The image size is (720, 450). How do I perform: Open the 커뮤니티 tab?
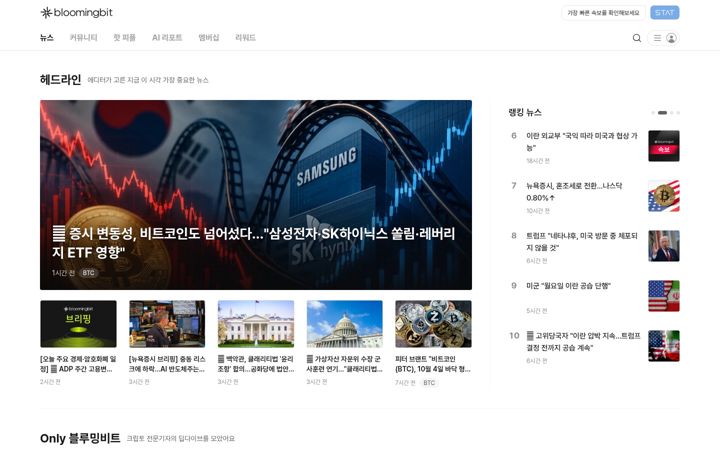(x=83, y=38)
